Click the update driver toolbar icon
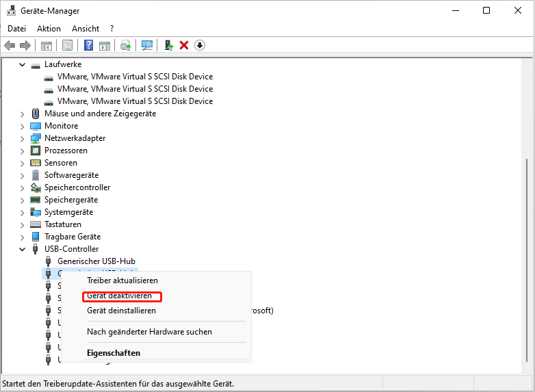Image resolution: width=535 pixels, height=392 pixels. pyautogui.click(x=126, y=45)
